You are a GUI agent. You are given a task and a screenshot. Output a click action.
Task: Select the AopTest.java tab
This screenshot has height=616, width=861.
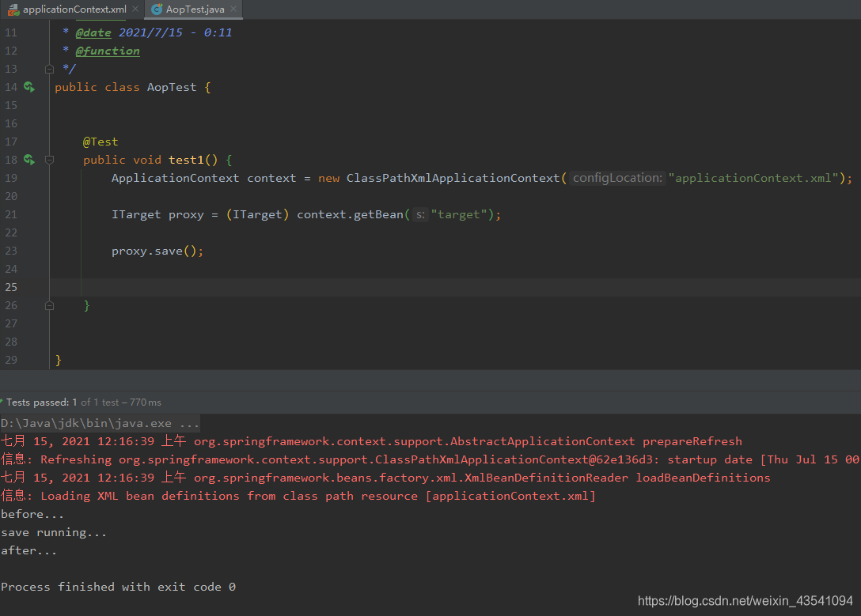[195, 9]
